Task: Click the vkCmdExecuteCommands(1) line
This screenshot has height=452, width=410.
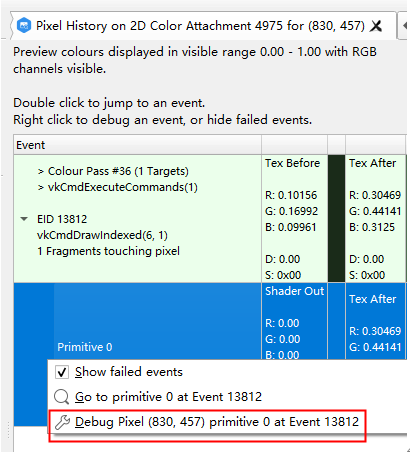Action: (118, 187)
